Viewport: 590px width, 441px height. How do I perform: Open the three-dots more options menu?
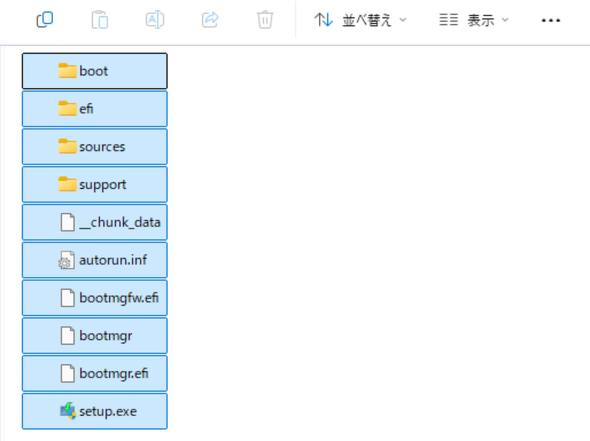(550, 20)
